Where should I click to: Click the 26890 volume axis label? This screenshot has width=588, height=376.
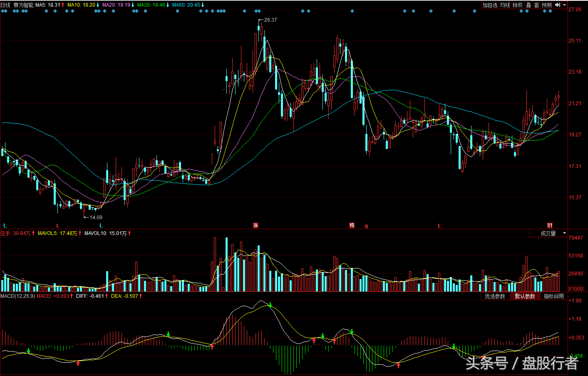coord(576,273)
